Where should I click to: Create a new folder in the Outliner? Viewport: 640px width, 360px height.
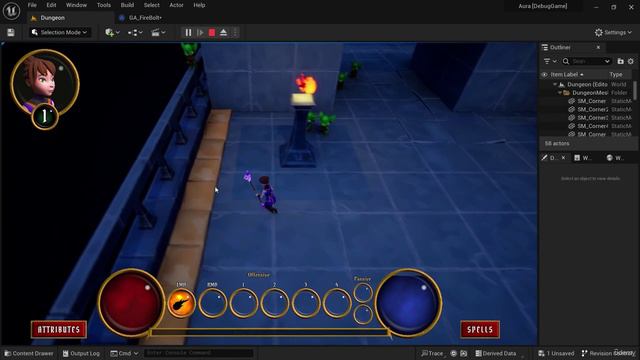pos(620,61)
